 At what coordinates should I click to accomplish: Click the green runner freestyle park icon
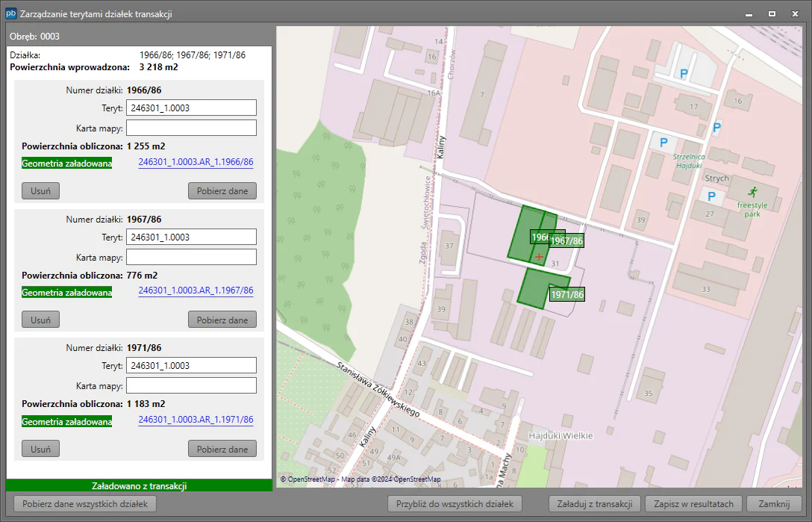[752, 190]
